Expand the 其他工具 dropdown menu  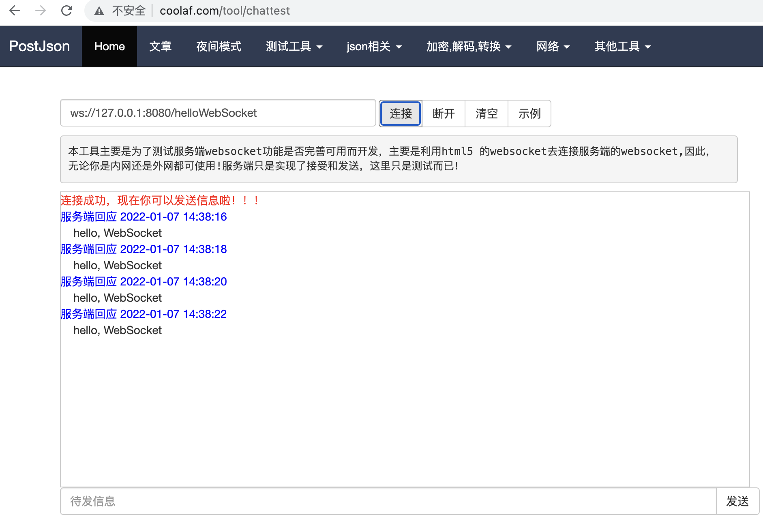[x=623, y=46]
